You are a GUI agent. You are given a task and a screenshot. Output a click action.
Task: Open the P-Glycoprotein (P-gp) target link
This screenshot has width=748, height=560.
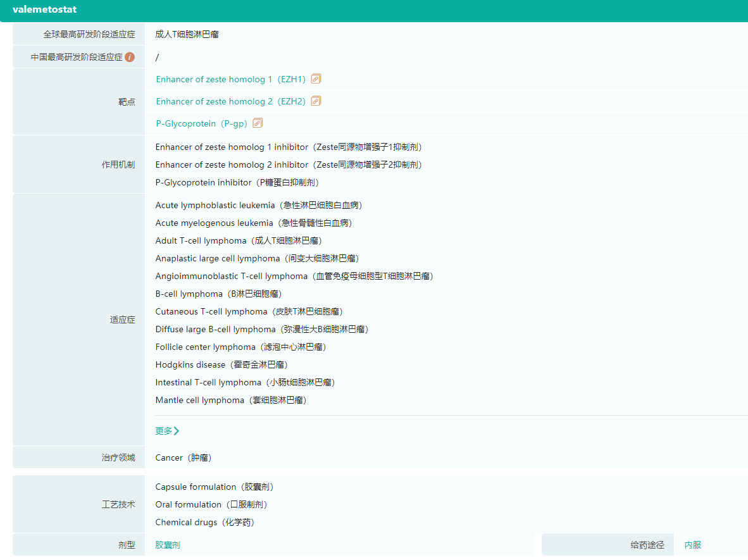point(201,123)
